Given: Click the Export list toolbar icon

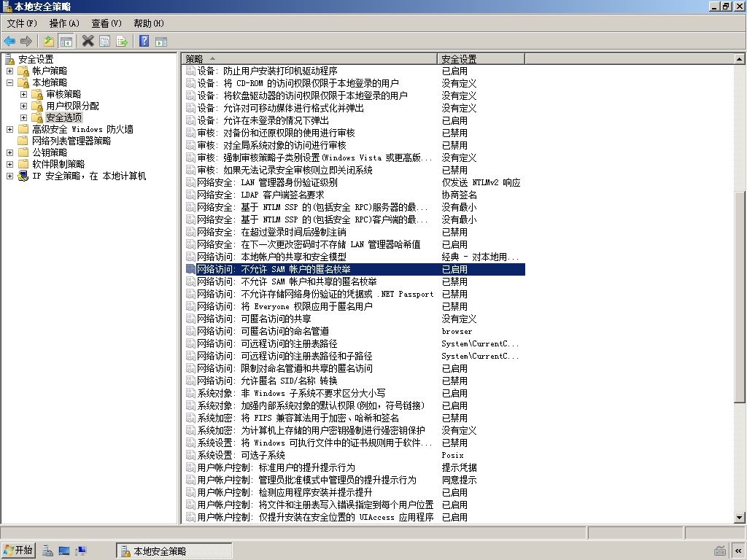Looking at the screenshot, I should coord(122,42).
